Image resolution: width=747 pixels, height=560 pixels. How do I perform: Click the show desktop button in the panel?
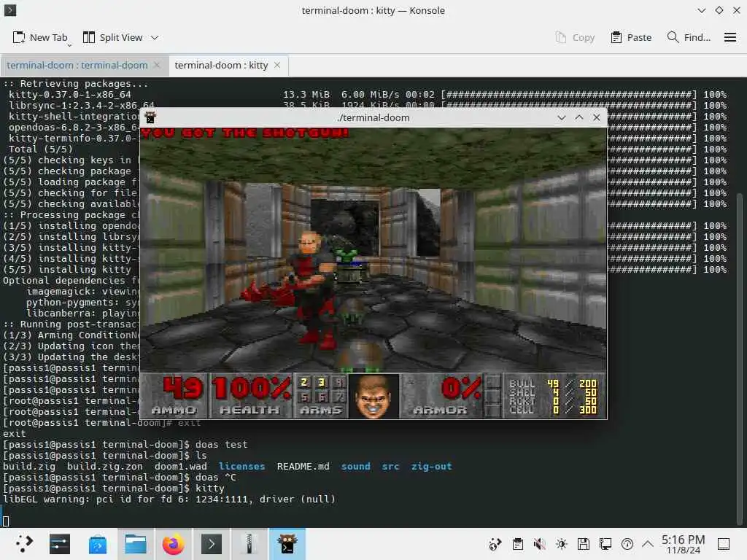(x=724, y=544)
